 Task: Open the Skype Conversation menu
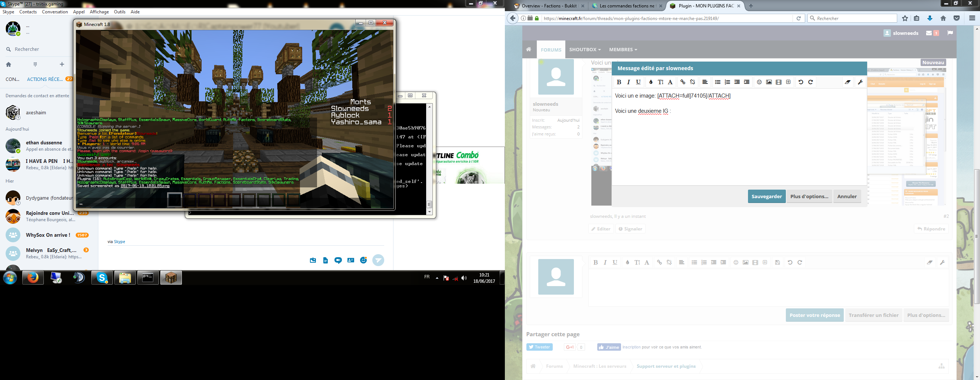click(55, 12)
